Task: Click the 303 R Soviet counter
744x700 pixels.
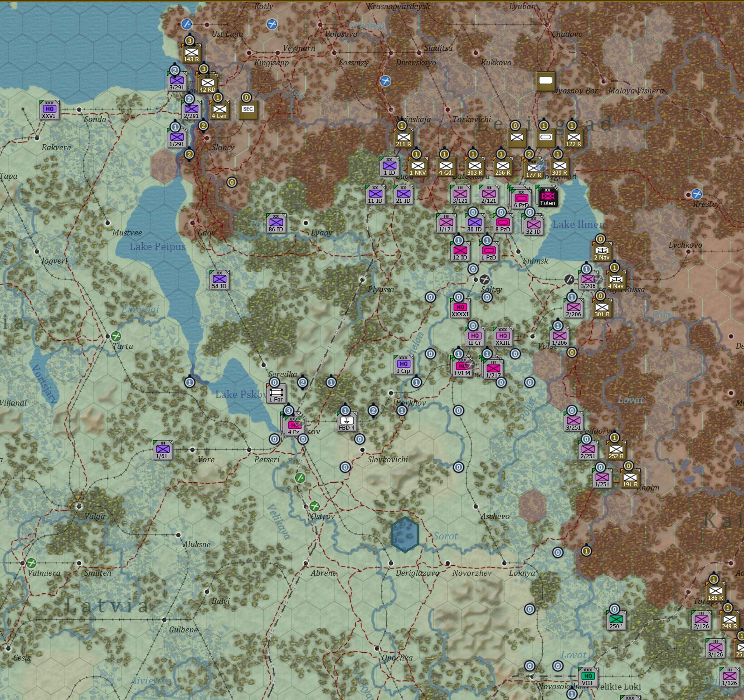Action: pyautogui.click(x=475, y=166)
